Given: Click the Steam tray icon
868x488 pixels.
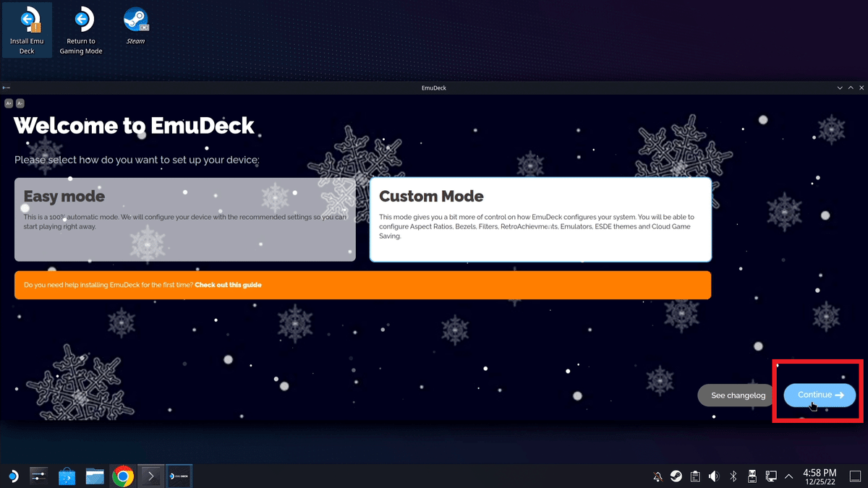Looking at the screenshot, I should point(676,476).
